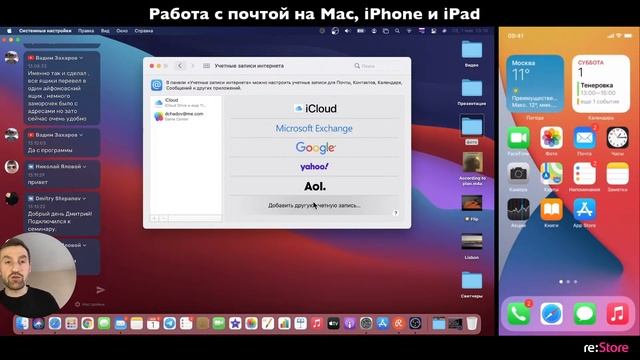This screenshot has width=640, height=360.
Task: Open Launchpad from the Dock
Action: pos(71,324)
